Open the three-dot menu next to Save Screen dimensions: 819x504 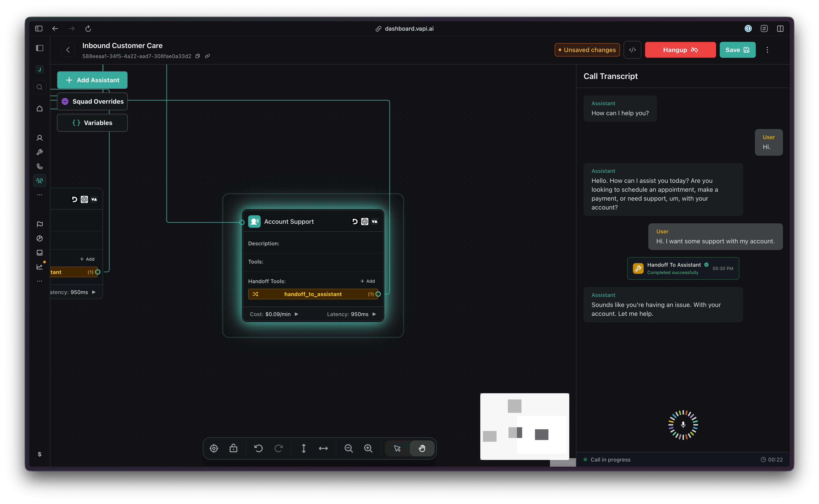click(x=767, y=50)
